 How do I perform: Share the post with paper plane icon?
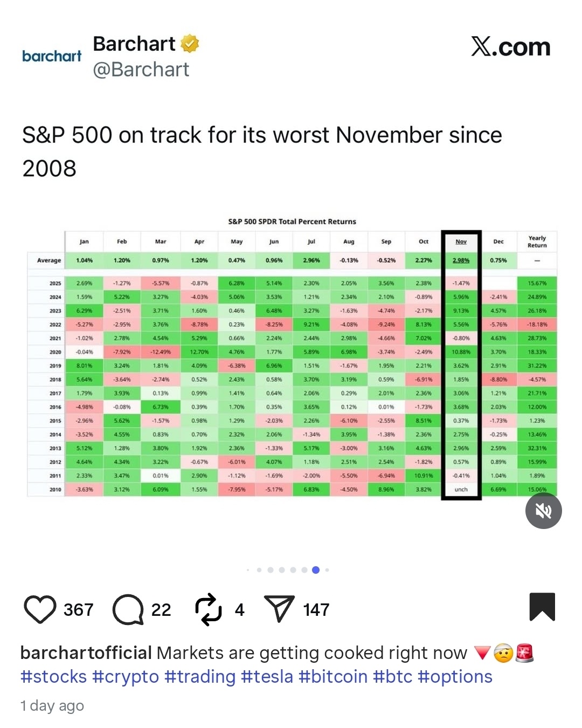(279, 609)
